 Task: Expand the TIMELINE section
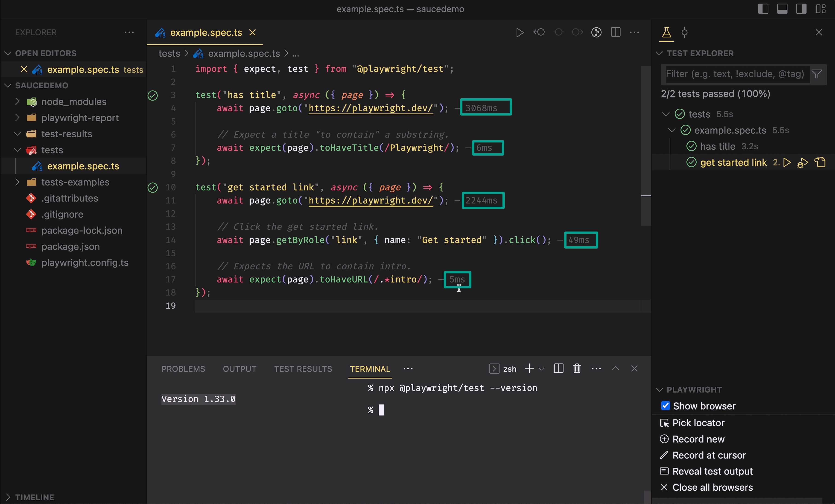(x=8, y=497)
